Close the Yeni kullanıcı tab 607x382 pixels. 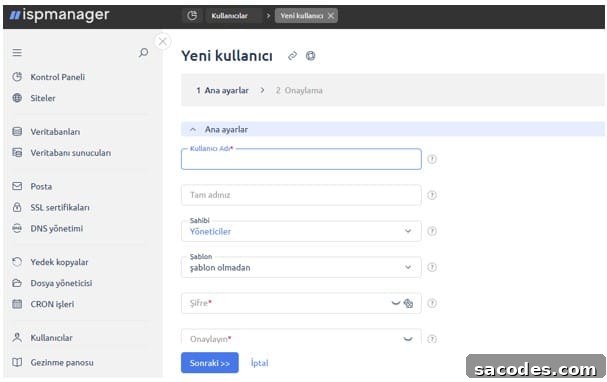tap(331, 16)
